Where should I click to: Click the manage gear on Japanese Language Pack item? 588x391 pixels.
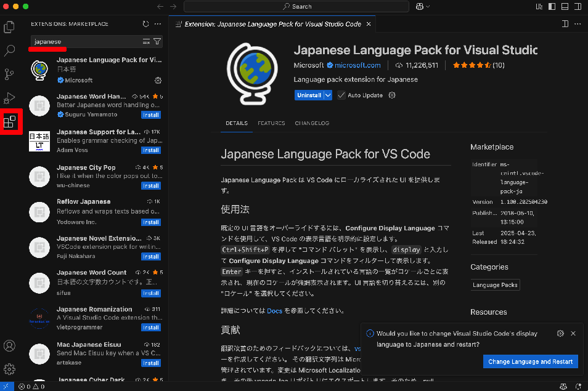pyautogui.click(x=158, y=80)
